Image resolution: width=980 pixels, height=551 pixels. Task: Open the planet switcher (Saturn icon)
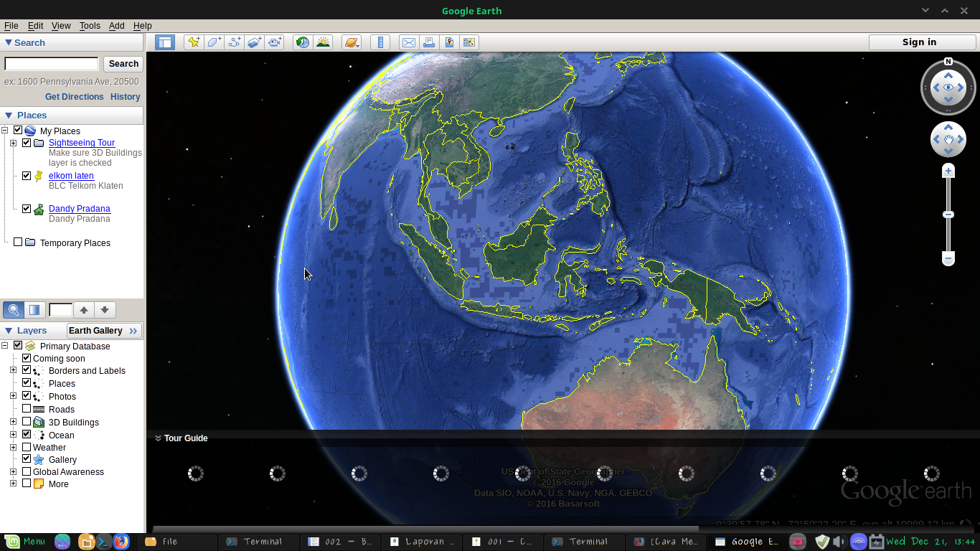click(x=352, y=42)
